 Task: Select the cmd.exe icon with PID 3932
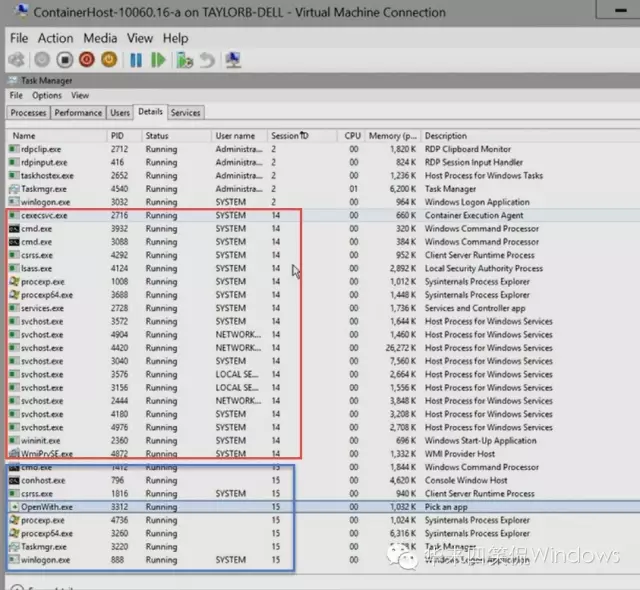coord(14,228)
